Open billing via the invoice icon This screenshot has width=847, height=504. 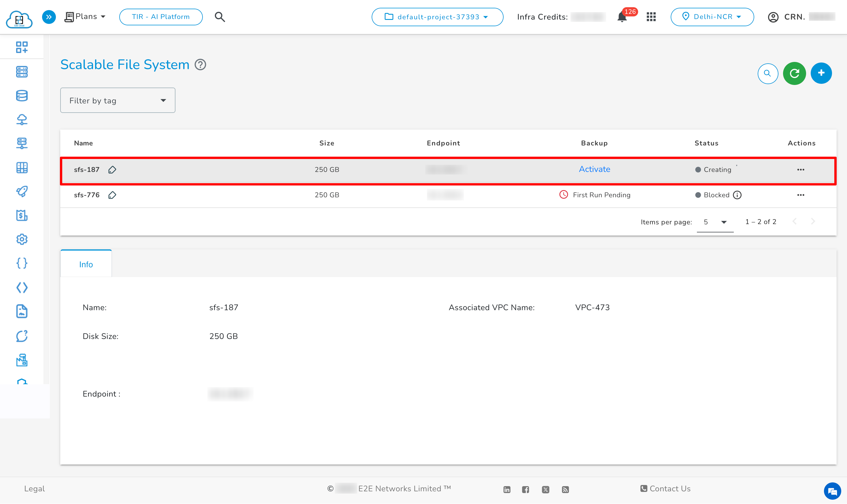pos(22,215)
